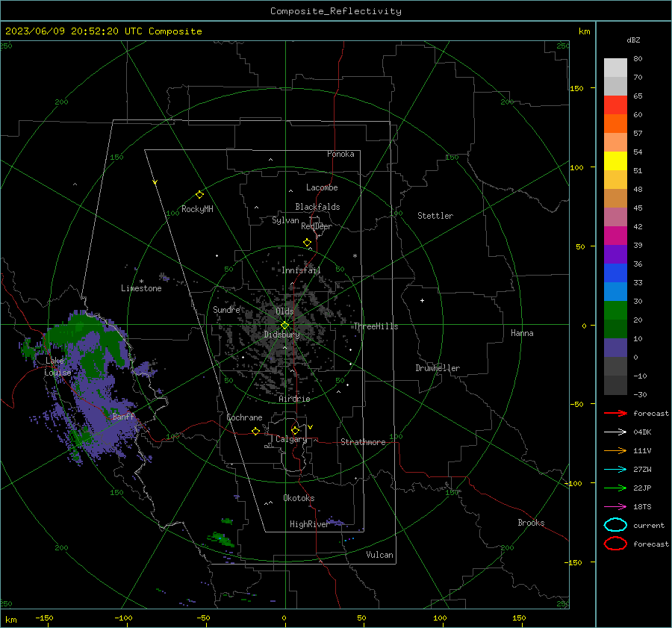Click the Calgary city label
The image size is (672, 628).
[x=291, y=439]
